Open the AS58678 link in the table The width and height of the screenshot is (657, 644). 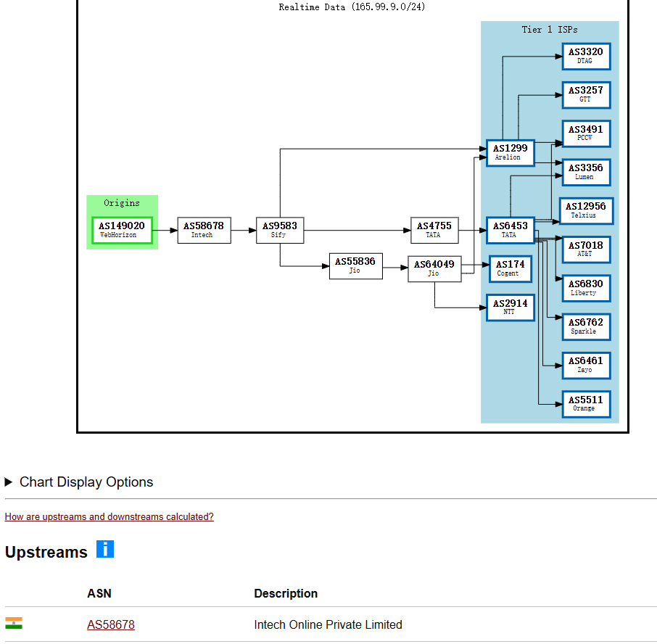click(x=111, y=624)
